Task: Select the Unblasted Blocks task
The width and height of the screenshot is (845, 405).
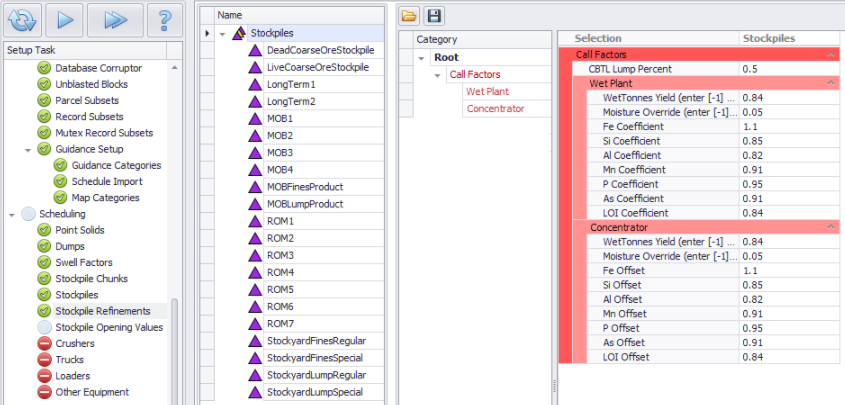Action: [92, 85]
